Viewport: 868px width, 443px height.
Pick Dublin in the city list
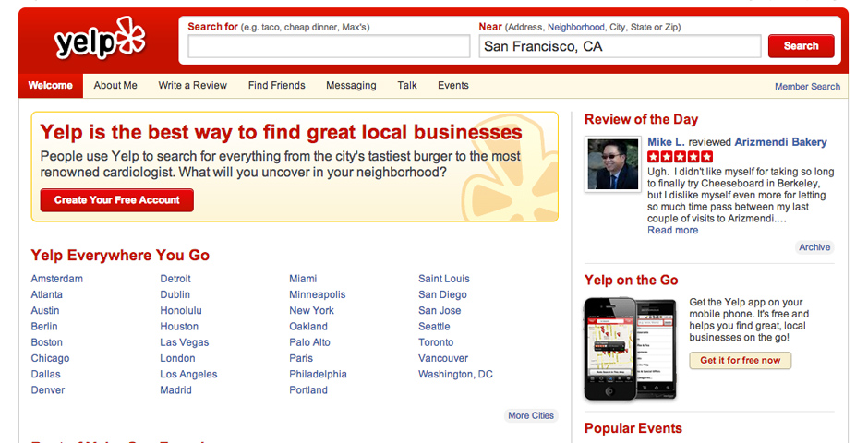coord(175,294)
